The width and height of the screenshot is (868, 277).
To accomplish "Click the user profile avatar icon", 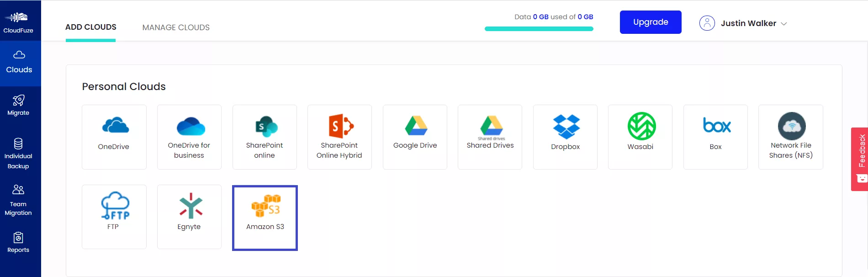I will [x=707, y=23].
